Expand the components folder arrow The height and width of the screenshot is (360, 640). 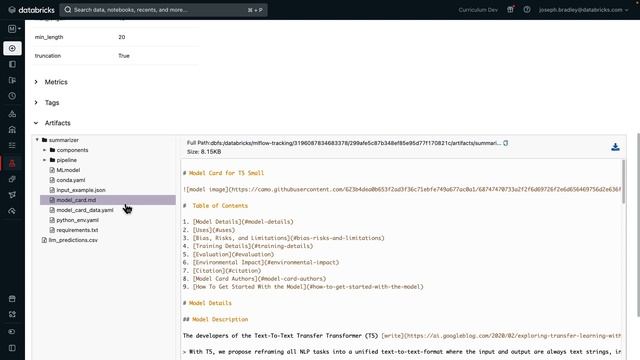(x=44, y=150)
